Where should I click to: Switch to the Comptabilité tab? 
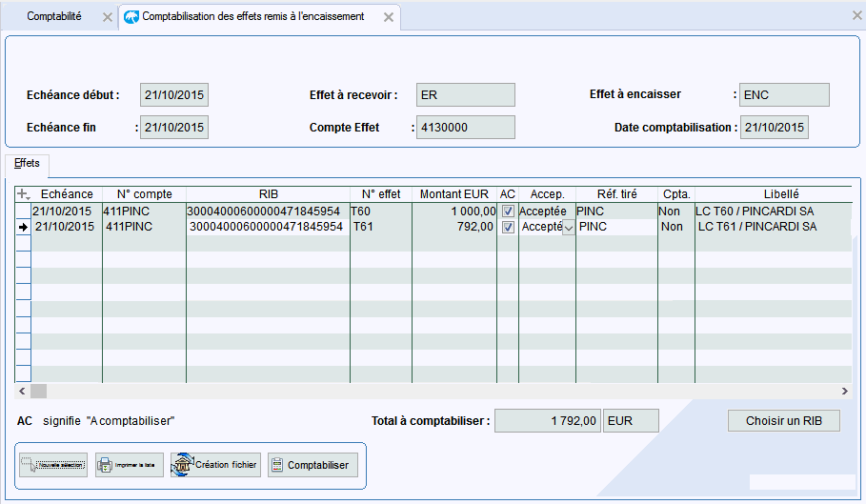[x=54, y=17]
